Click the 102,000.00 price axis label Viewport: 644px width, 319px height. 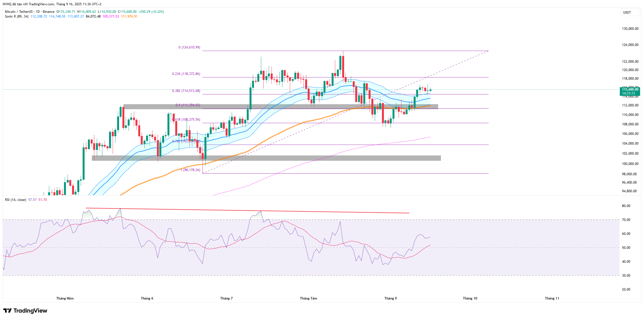coord(630,154)
